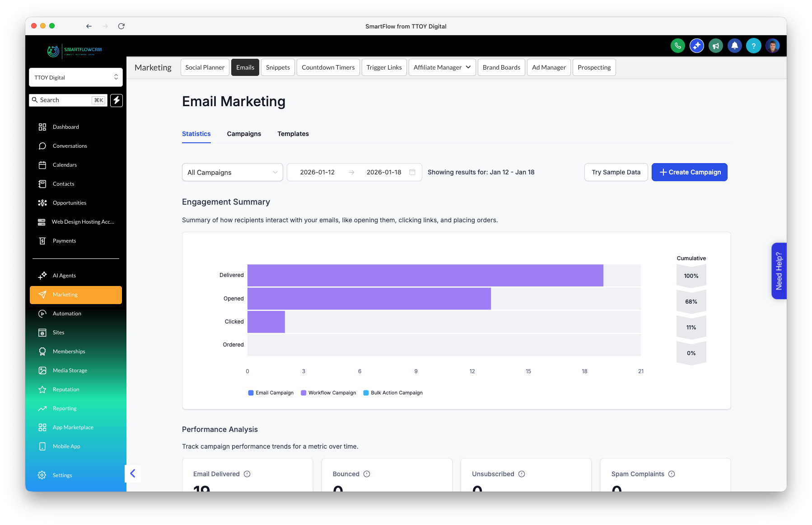This screenshot has height=525, width=812.
Task: Open the Snippets marketing tab
Action: [x=278, y=67]
